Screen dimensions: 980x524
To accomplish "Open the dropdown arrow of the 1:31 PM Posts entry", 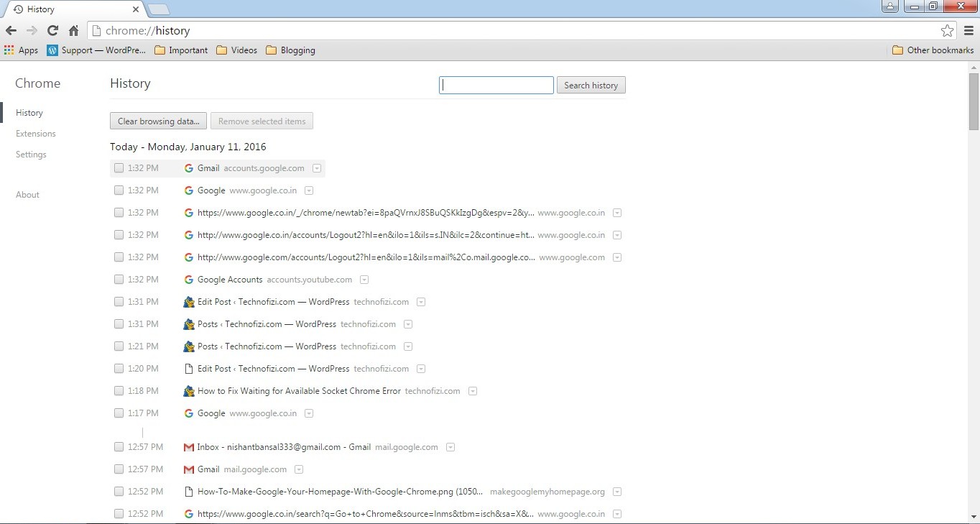I will click(x=408, y=324).
